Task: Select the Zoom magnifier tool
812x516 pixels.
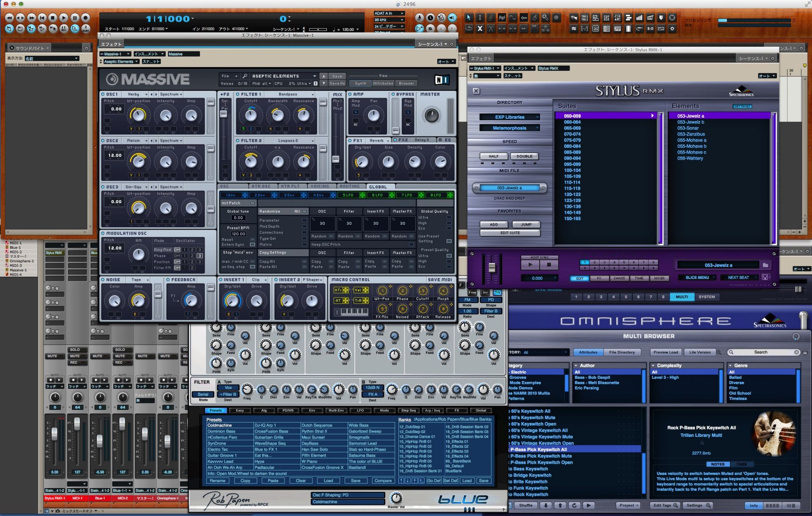Action: pyautogui.click(x=546, y=18)
